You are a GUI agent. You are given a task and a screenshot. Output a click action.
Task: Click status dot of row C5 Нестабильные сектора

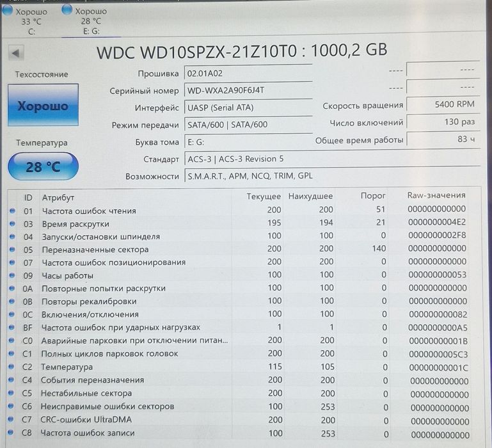tap(11, 393)
